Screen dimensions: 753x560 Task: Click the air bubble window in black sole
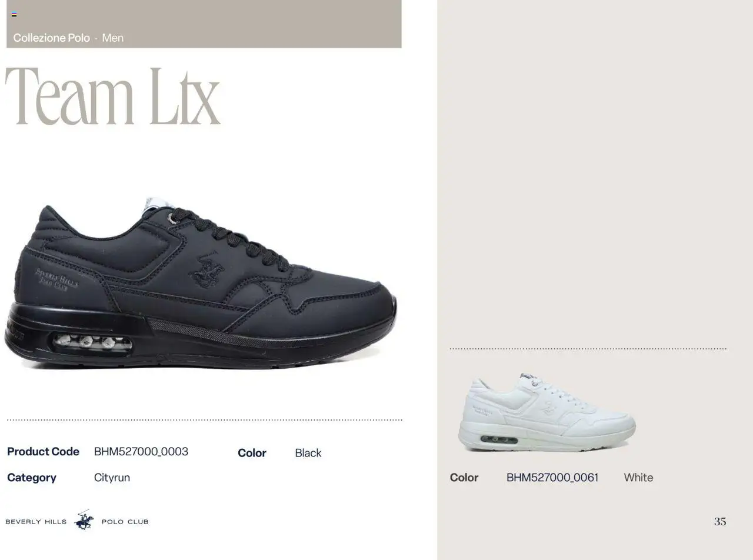(x=92, y=342)
